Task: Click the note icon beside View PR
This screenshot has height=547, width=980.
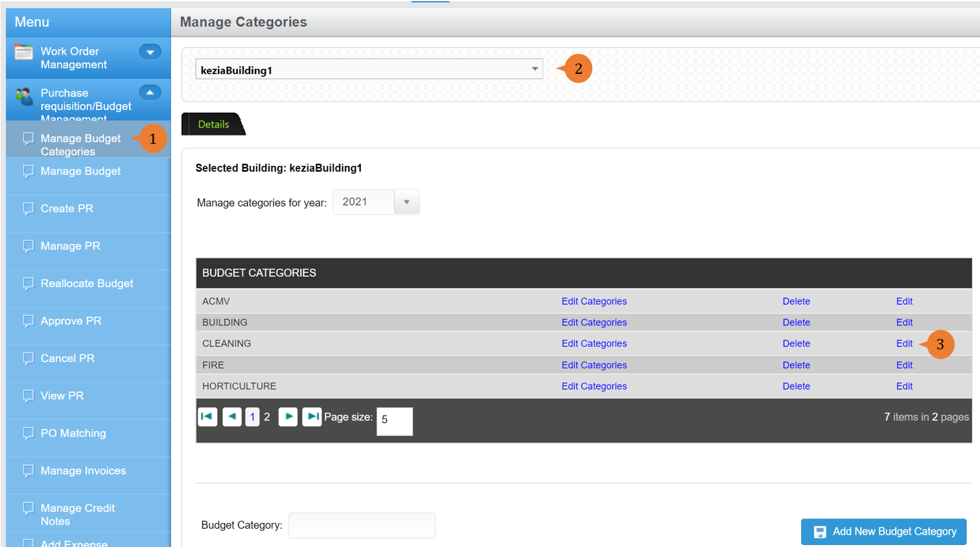Action: (28, 396)
